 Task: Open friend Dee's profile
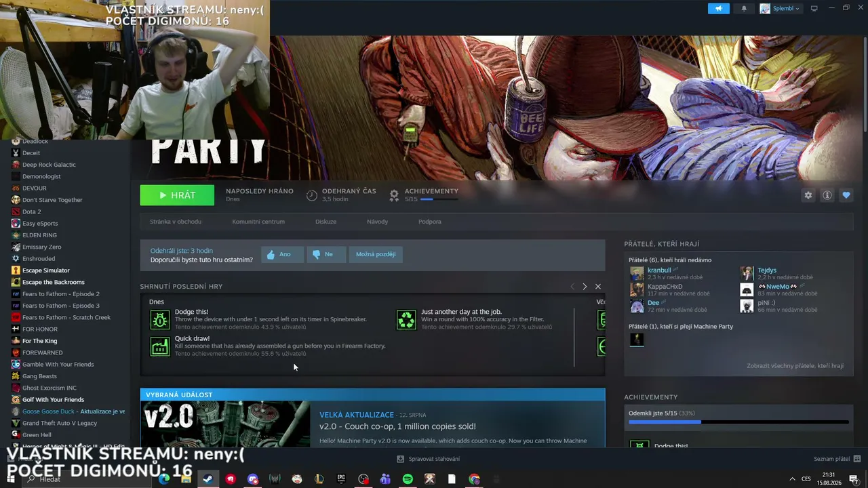coord(653,303)
